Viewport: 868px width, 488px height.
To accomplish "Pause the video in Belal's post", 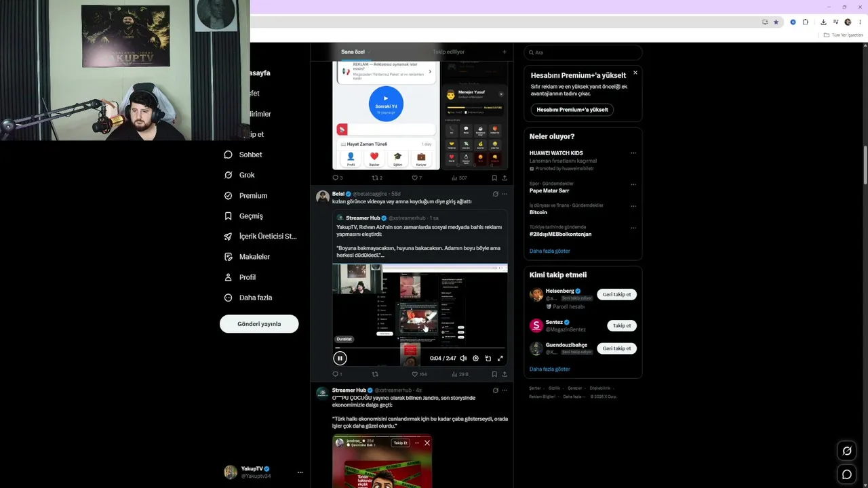I will coord(340,359).
